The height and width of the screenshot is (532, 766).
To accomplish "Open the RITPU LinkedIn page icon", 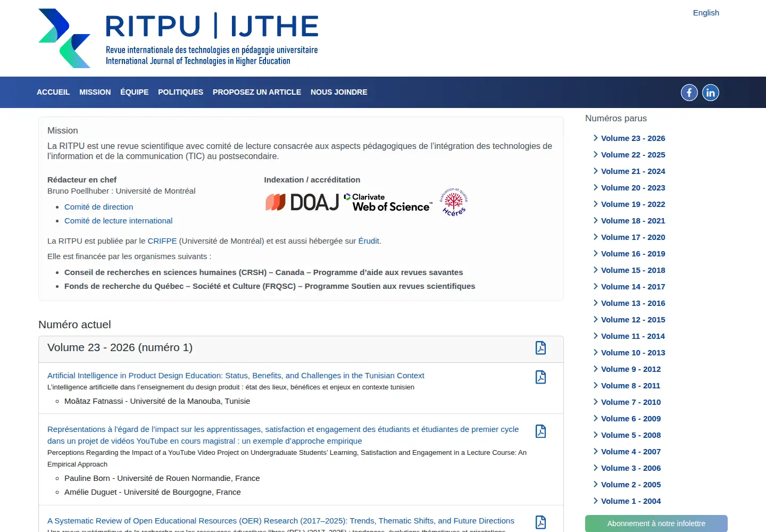I will [711, 93].
